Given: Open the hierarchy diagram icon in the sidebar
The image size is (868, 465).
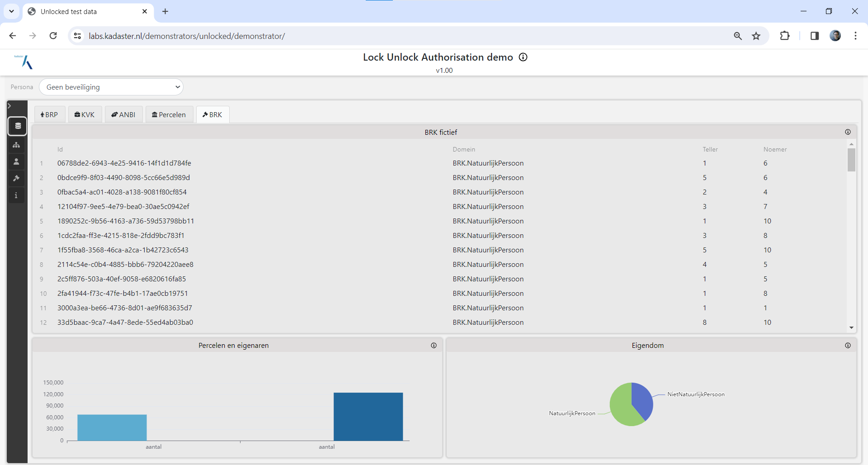Looking at the screenshot, I should coord(16,145).
